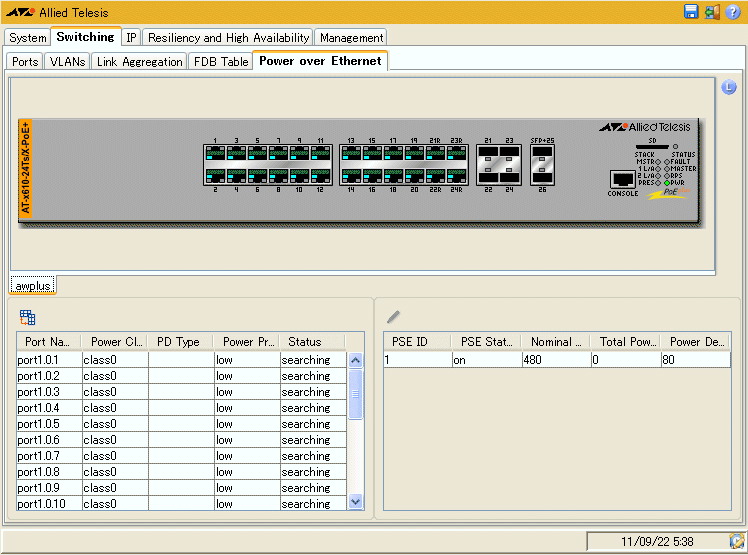Select the port1.0.9 row
This screenshot has height=555, width=748.
pyautogui.click(x=181, y=488)
